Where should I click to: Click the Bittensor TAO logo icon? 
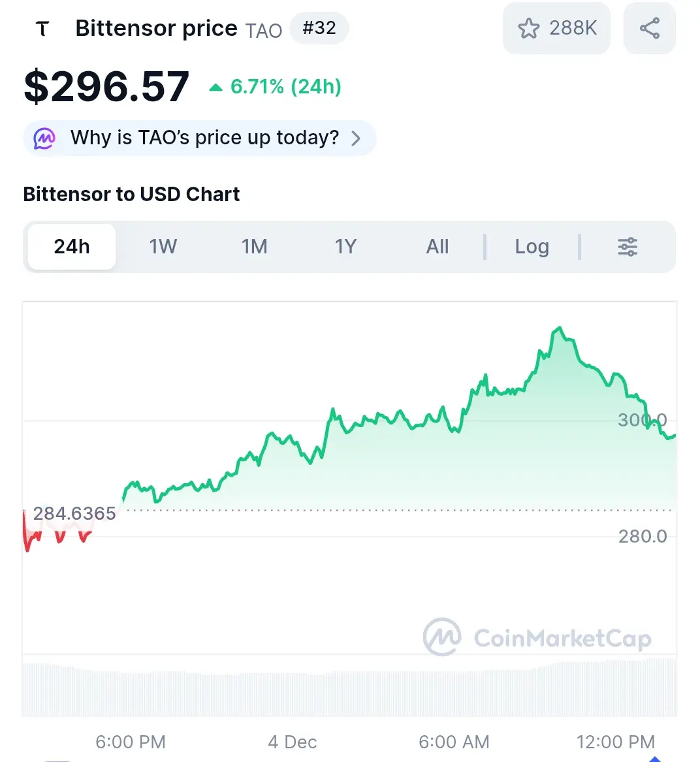[x=42, y=29]
